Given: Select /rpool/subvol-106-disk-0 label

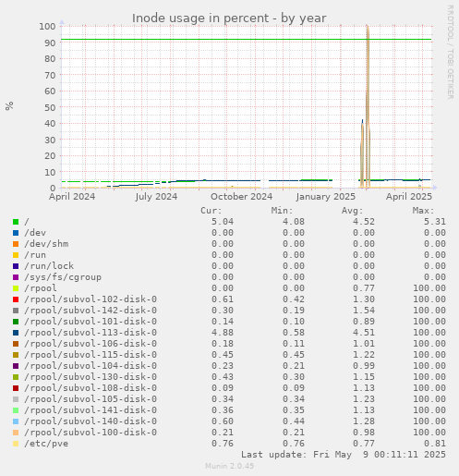Looking at the screenshot, I should tap(91, 344).
